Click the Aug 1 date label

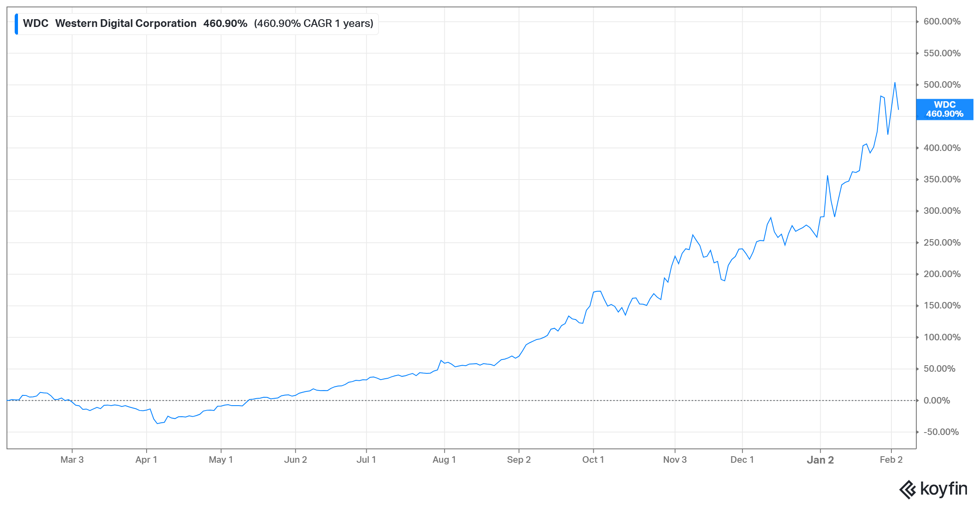[444, 460]
